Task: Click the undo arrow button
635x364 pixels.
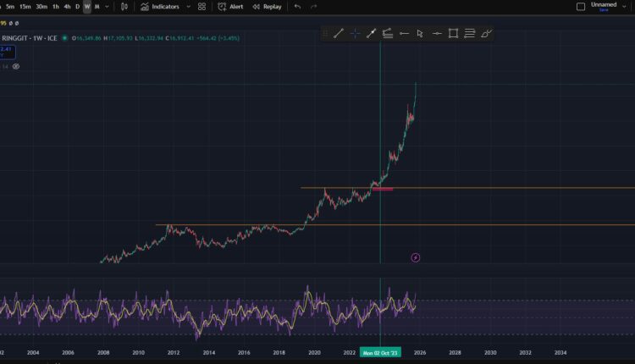Action: 297,7
